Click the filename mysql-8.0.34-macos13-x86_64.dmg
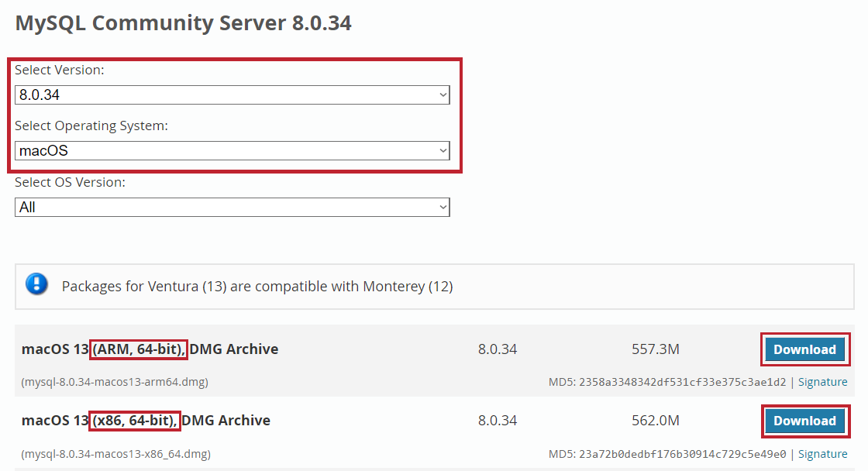 (115, 454)
